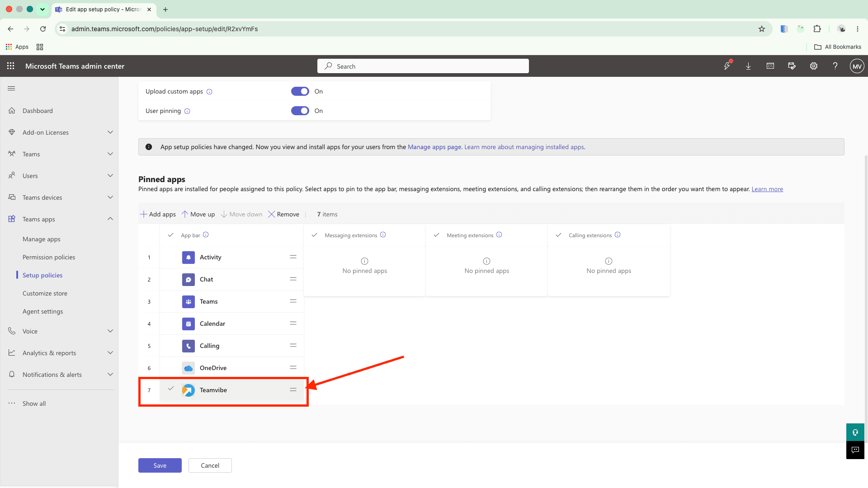This screenshot has height=488, width=868.
Task: Click the Search input field
Action: [423, 66]
